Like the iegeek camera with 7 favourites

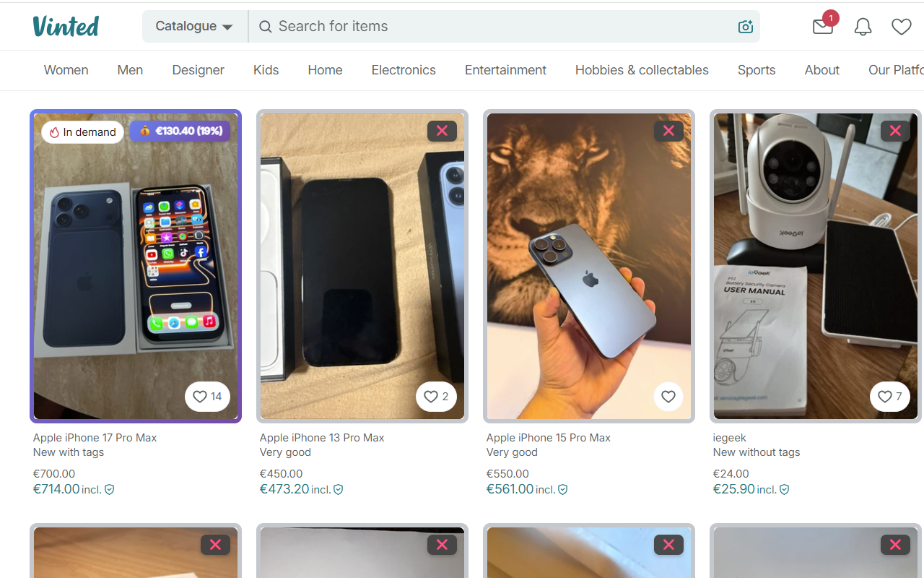(890, 397)
